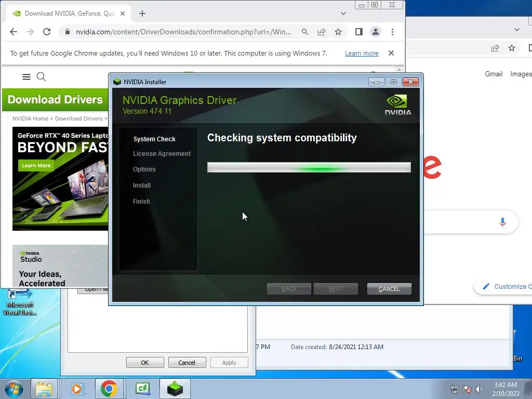This screenshot has height=399, width=532.
Task: Click OK in the properties dialog
Action: 145,362
